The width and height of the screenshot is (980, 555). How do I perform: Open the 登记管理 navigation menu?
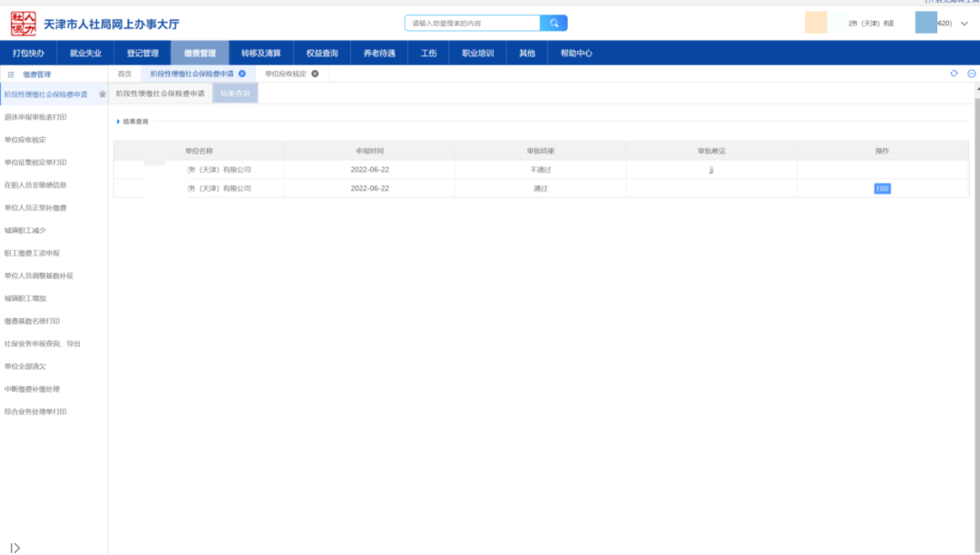142,54
